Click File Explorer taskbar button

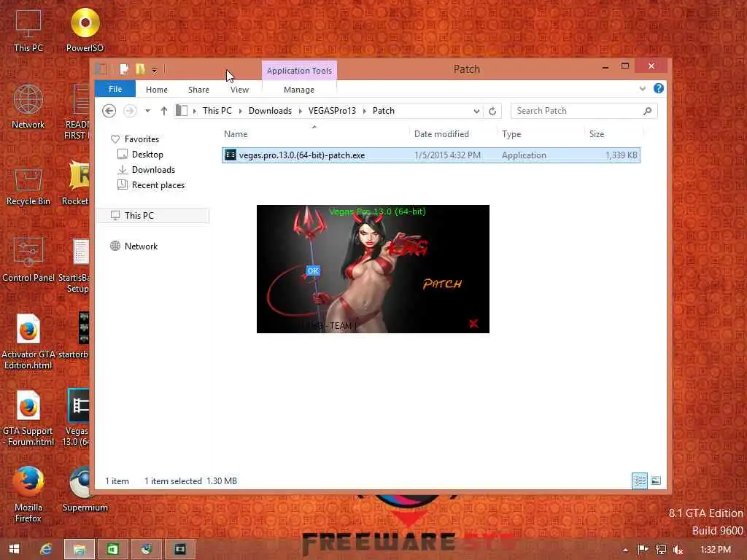tap(80, 549)
